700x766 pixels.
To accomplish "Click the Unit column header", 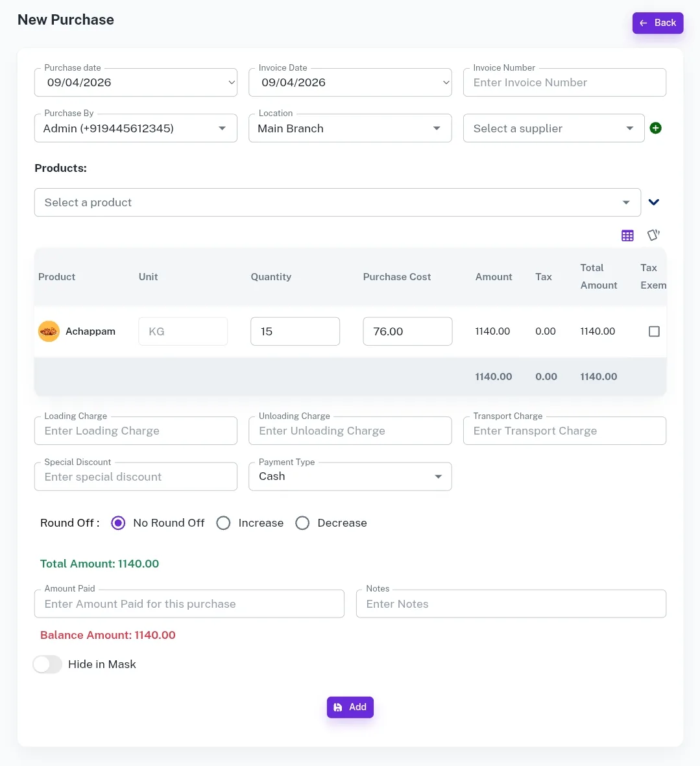I will point(148,276).
